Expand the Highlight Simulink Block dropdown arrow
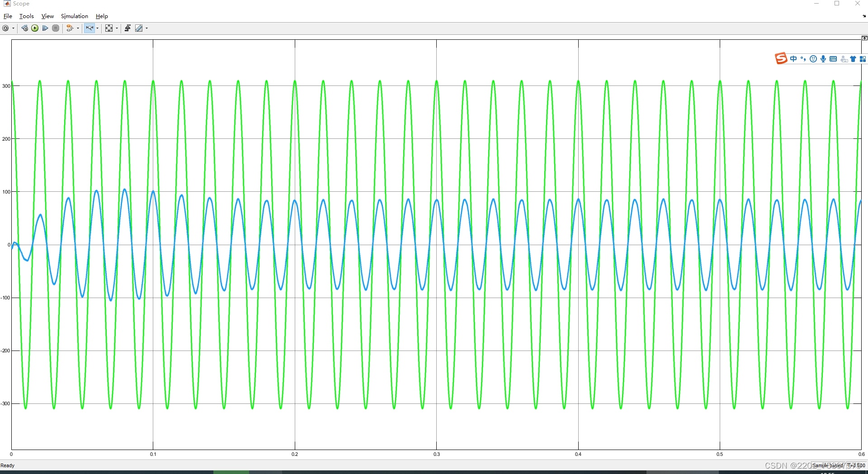The height and width of the screenshot is (474, 868). (x=78, y=28)
